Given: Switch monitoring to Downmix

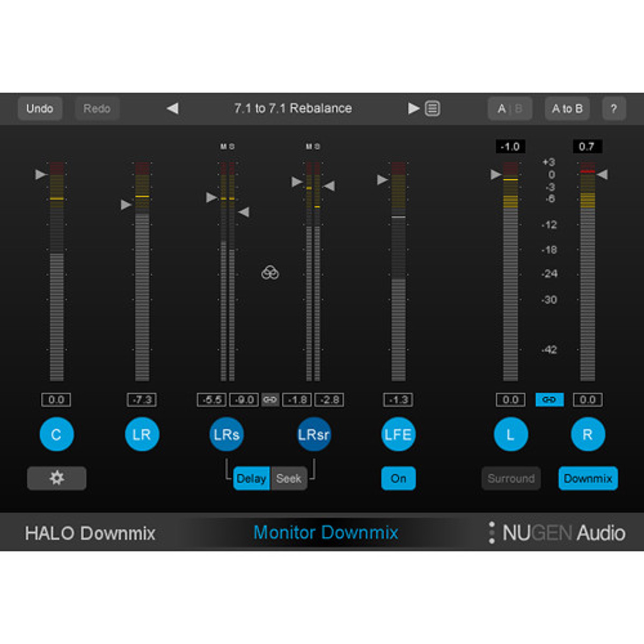Looking at the screenshot, I should [588, 478].
